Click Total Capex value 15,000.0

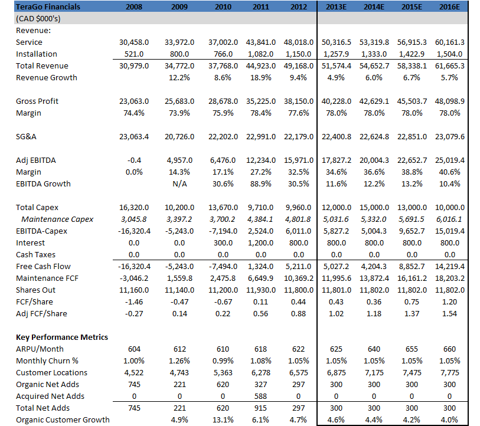click(374, 207)
